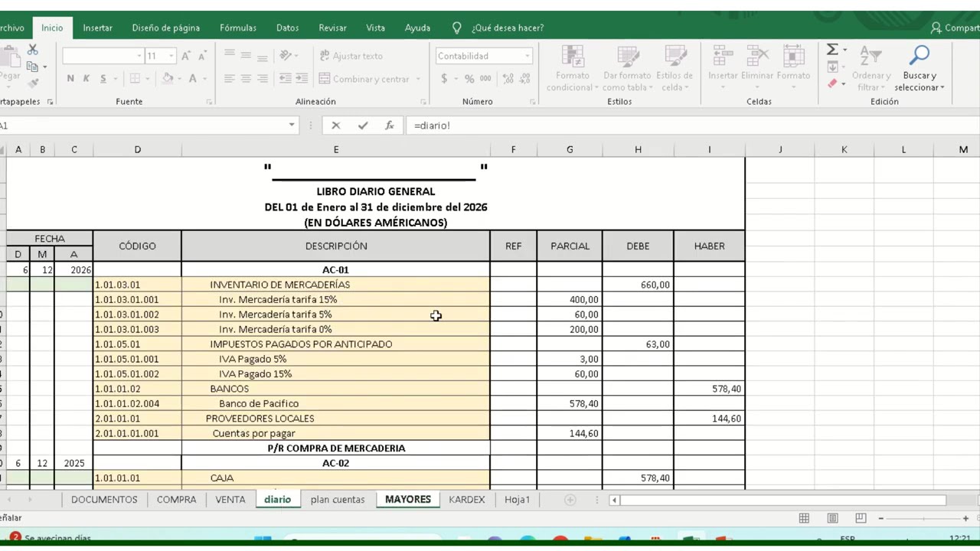Viewport: 980px width, 551px height.
Task: Open Formato condicional menu
Action: click(572, 69)
